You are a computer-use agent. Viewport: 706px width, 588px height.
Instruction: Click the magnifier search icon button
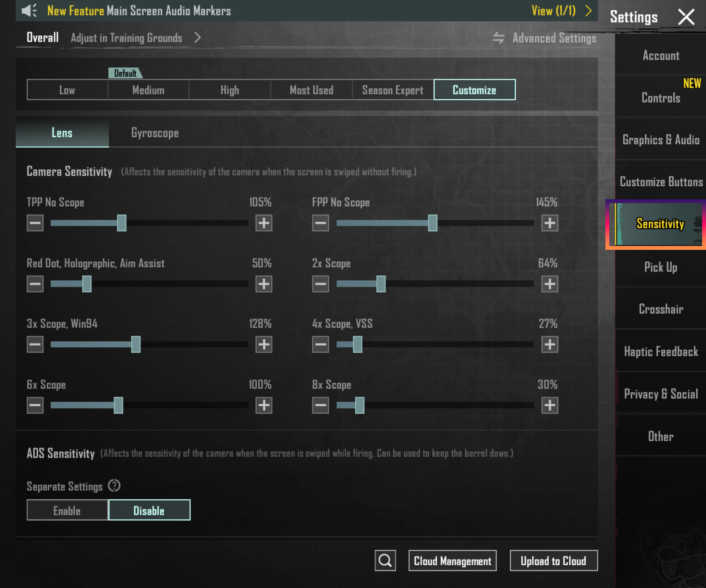385,561
